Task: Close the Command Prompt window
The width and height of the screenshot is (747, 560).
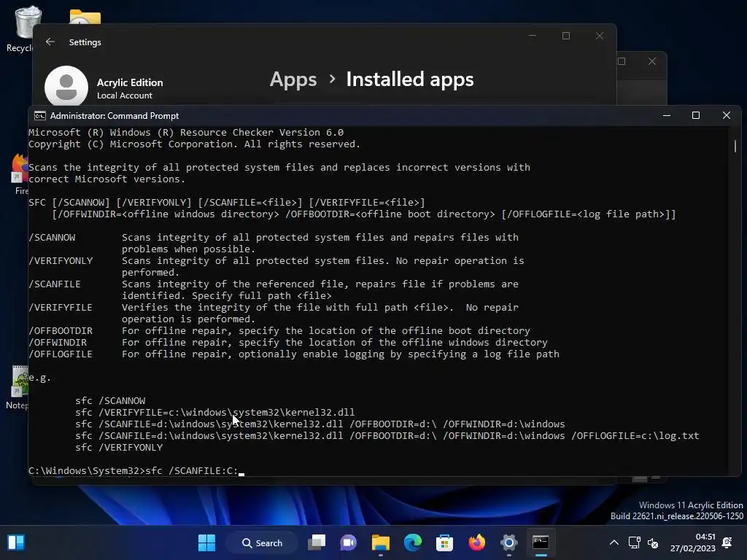Action: pyautogui.click(x=726, y=116)
